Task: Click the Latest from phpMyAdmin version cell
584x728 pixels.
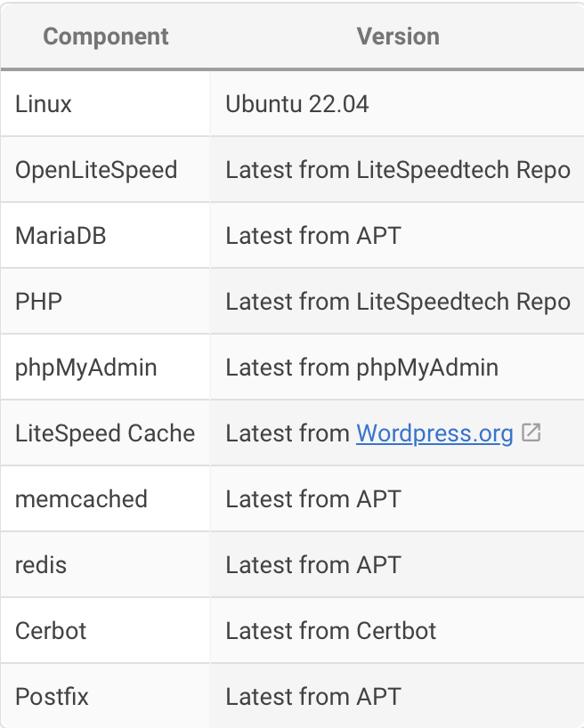Action: [x=361, y=368]
